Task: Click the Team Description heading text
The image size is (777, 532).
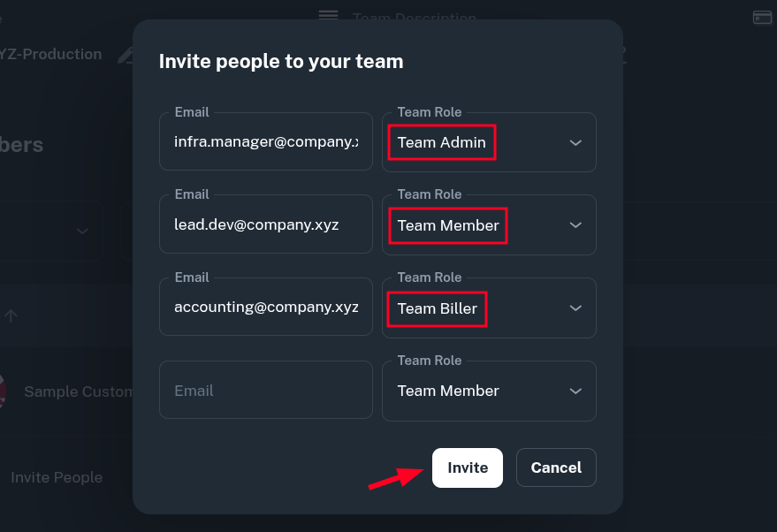Action: coord(414,18)
